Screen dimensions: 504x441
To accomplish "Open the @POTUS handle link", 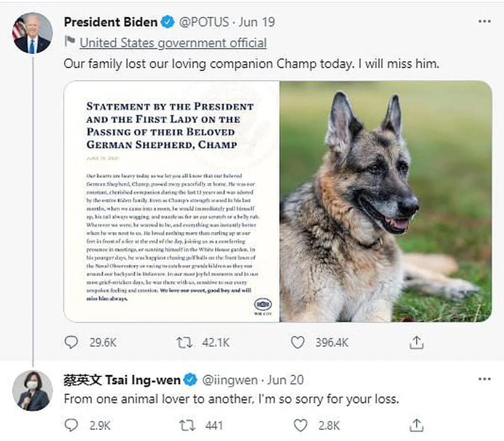I will [x=204, y=22].
